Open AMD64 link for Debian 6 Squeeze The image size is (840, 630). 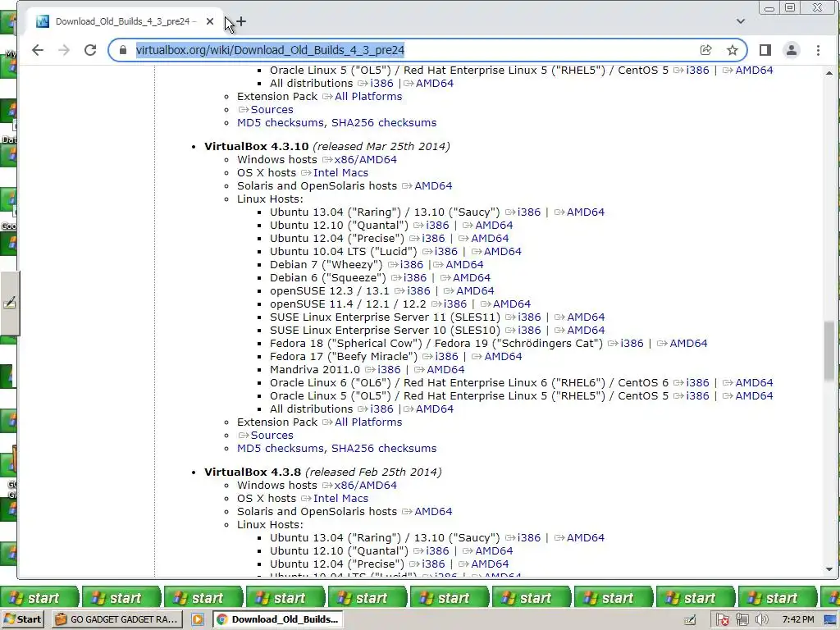click(x=472, y=278)
